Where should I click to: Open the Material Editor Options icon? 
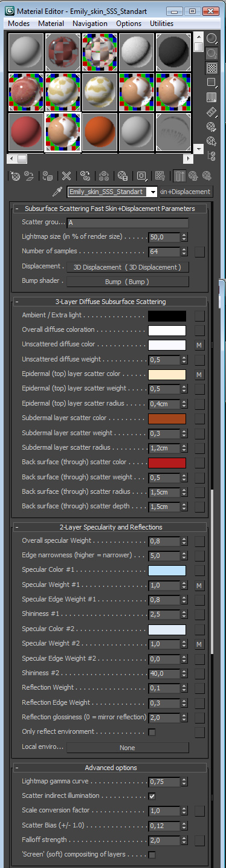212,126
